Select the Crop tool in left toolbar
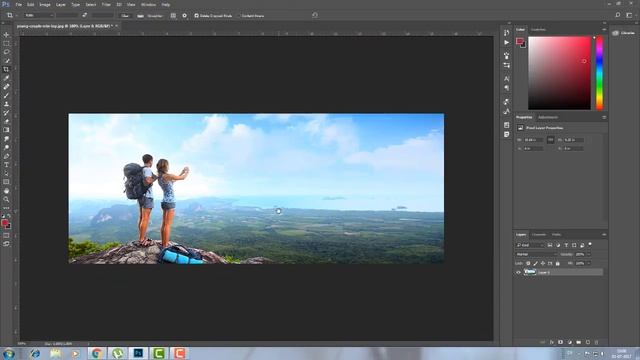The width and height of the screenshot is (640, 360). tap(6, 69)
